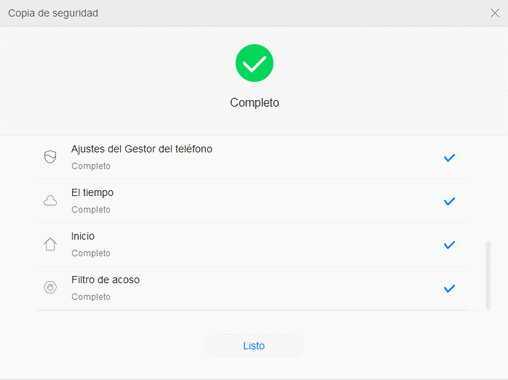
Task: Click the blue checkmark for Ajustes del Gestor
Action: (449, 158)
